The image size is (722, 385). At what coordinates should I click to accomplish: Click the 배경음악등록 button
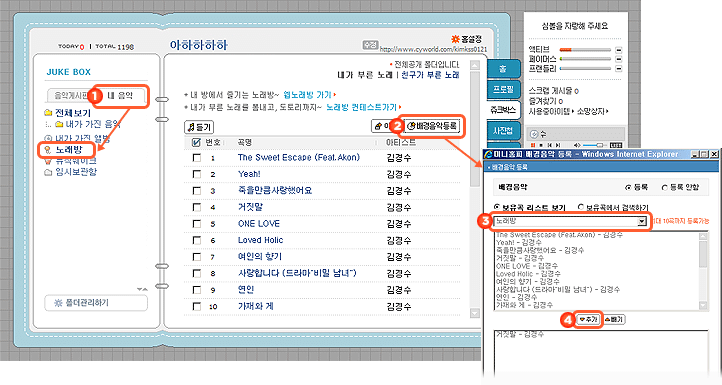(433, 126)
